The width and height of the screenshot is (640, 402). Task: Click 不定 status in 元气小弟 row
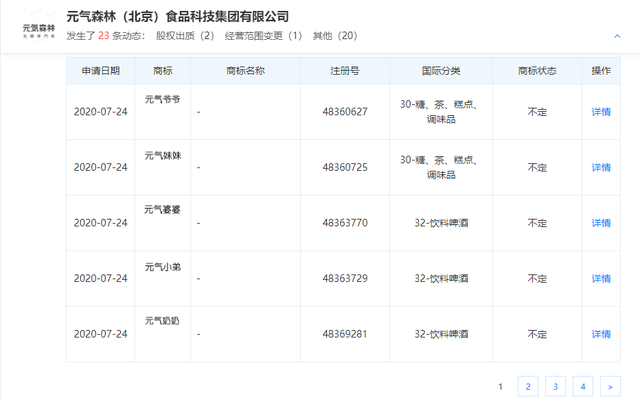point(537,278)
